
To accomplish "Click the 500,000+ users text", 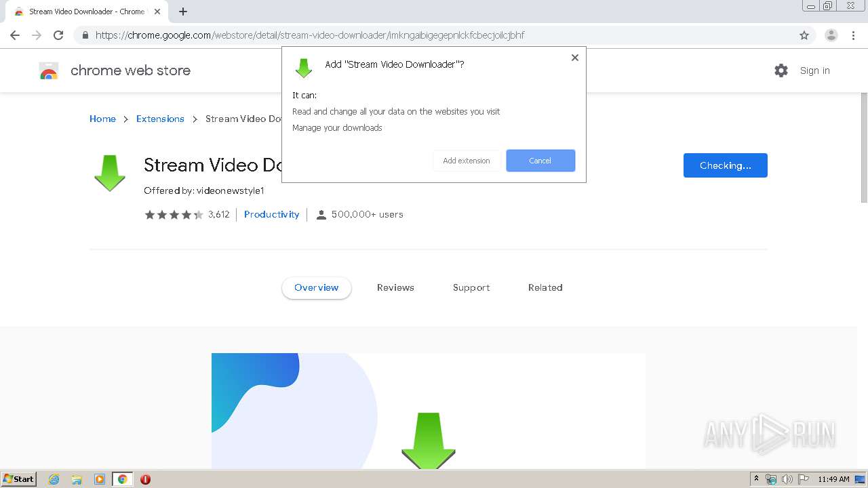I will [x=368, y=214].
